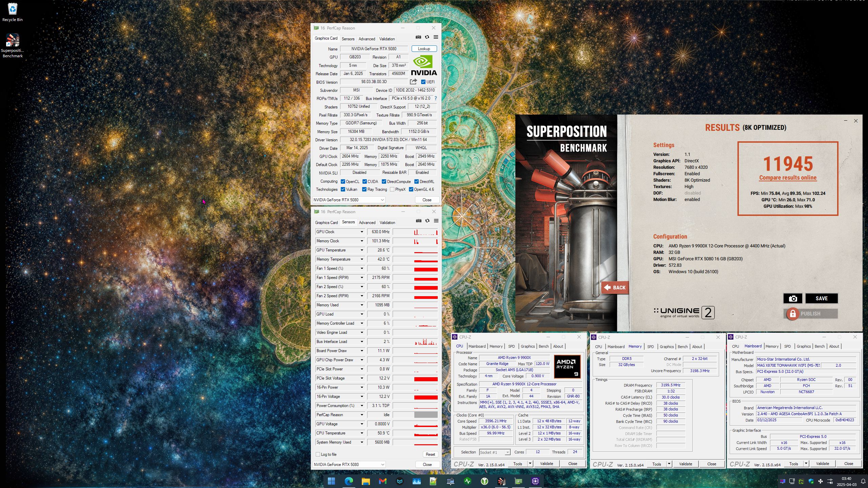Open Graphics tab in CPU-Z Mainboard window
868x488 pixels.
pyautogui.click(x=804, y=346)
